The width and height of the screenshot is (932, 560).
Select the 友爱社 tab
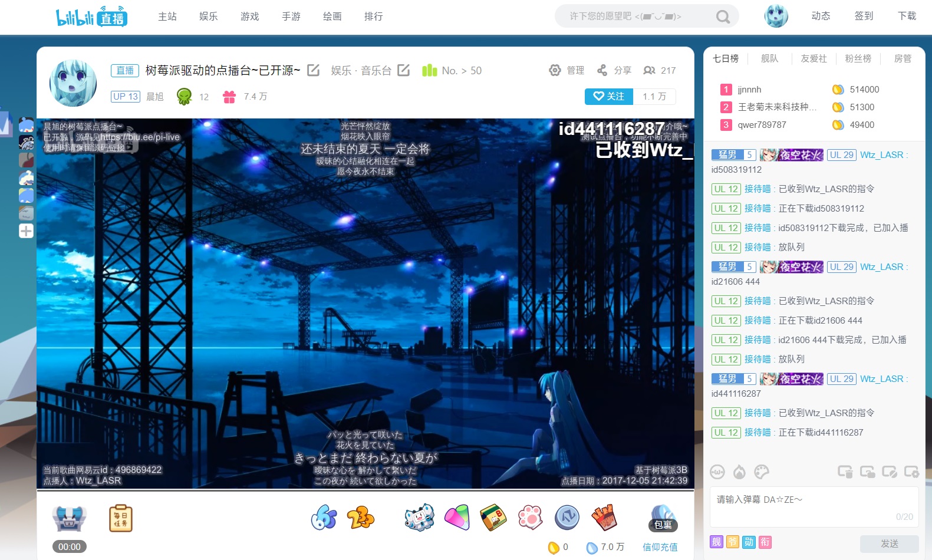tap(814, 58)
